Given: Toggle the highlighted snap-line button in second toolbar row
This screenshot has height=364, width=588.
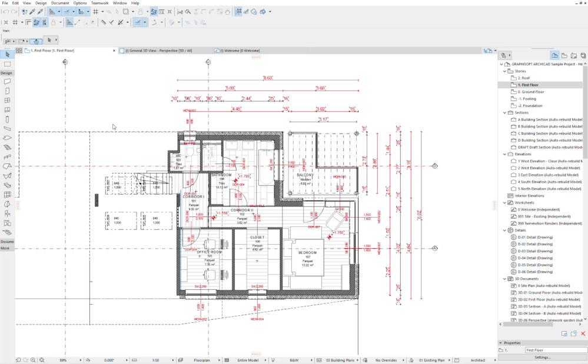Looking at the screenshot, I should [138, 22].
